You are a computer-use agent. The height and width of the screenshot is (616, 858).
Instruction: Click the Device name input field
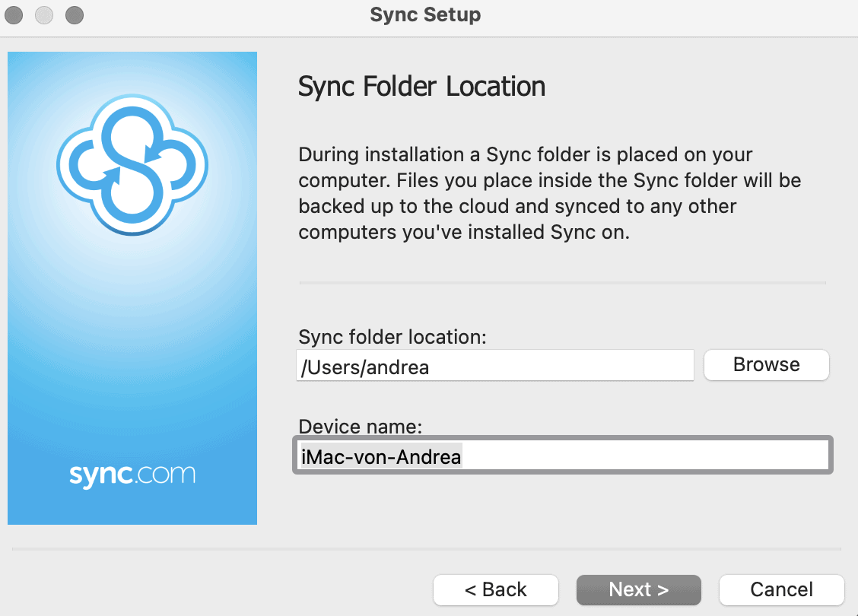pos(563,456)
